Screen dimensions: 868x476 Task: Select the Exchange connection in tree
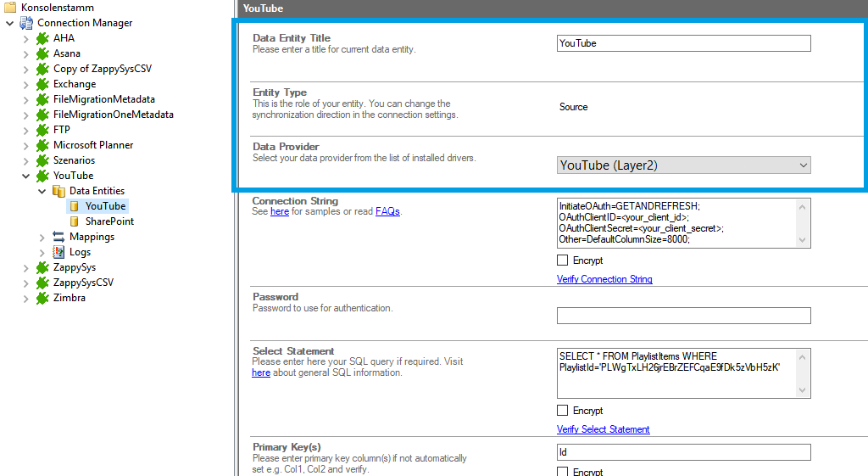(x=75, y=84)
